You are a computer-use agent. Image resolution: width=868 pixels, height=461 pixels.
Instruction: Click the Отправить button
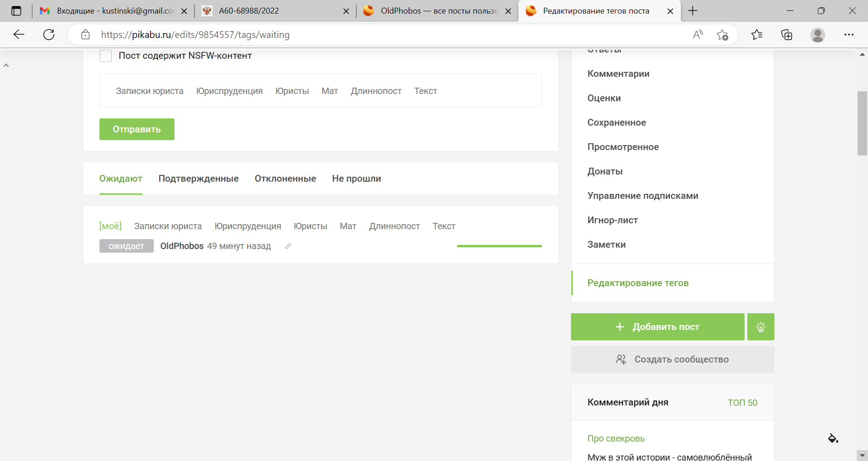[x=137, y=129]
